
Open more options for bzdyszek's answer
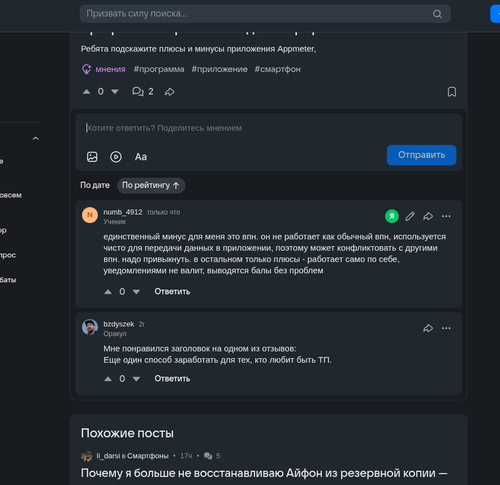[x=446, y=328]
